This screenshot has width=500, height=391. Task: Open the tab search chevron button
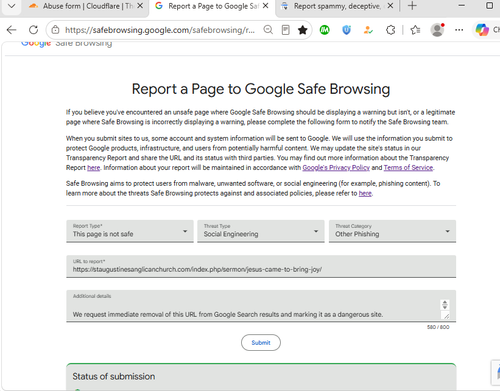pos(11,6)
